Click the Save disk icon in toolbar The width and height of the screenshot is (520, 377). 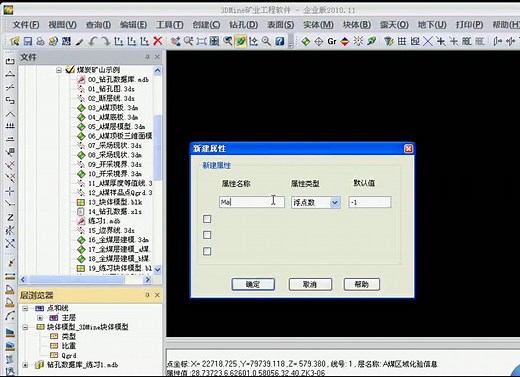28,41
